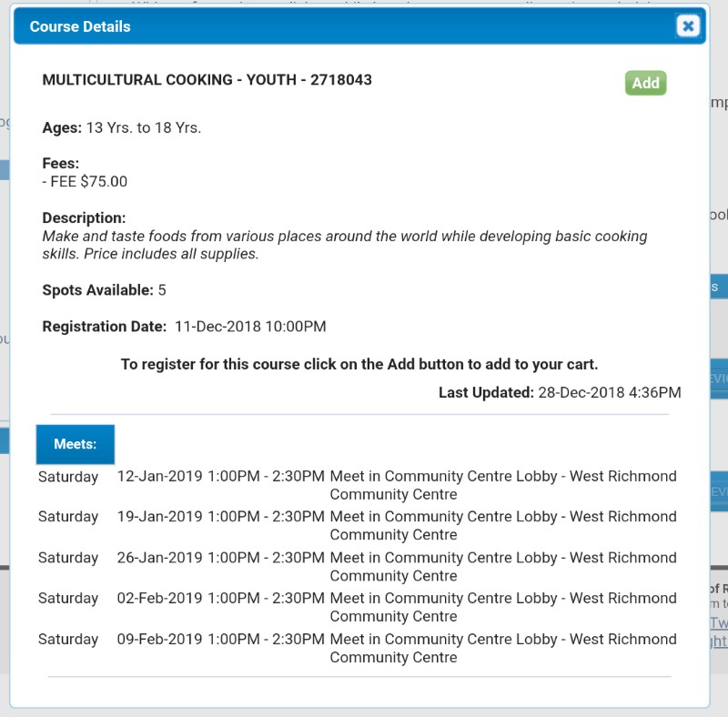Click the Spots Available count
Screen dimensions: 728x717
162,290
